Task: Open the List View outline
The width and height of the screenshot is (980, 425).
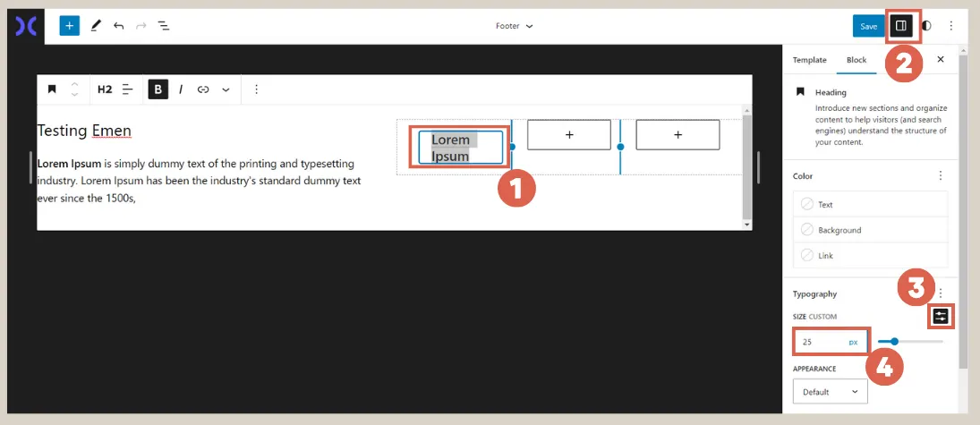Action: 164,26
